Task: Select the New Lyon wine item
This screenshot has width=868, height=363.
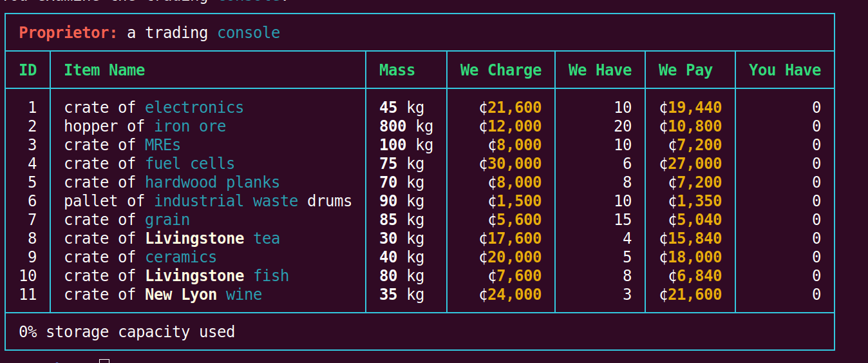Action: pos(203,294)
